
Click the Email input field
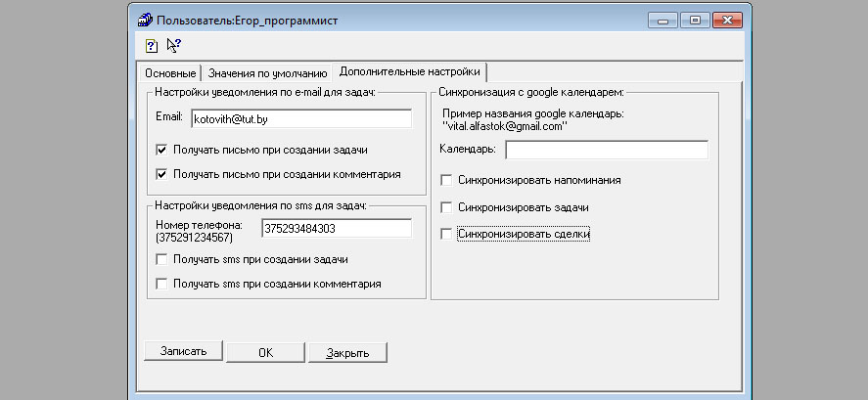(x=300, y=118)
